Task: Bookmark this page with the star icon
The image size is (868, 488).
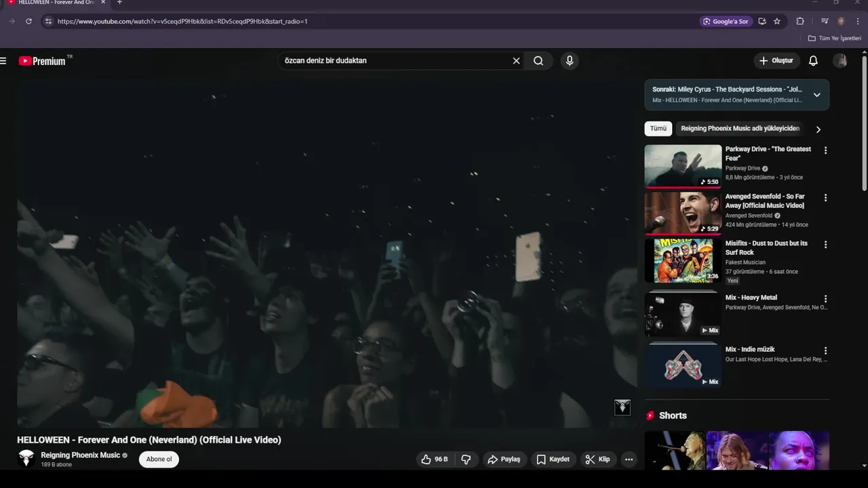Action: point(777,21)
